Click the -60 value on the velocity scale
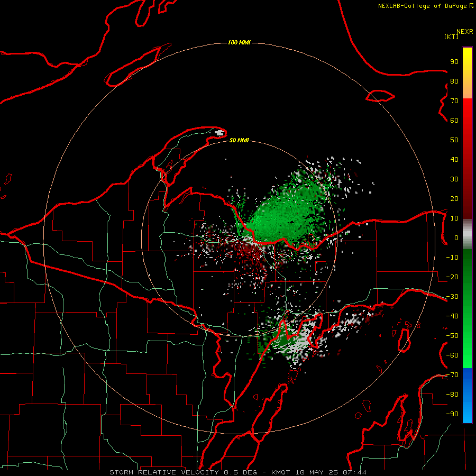The image size is (476, 476). click(452, 355)
